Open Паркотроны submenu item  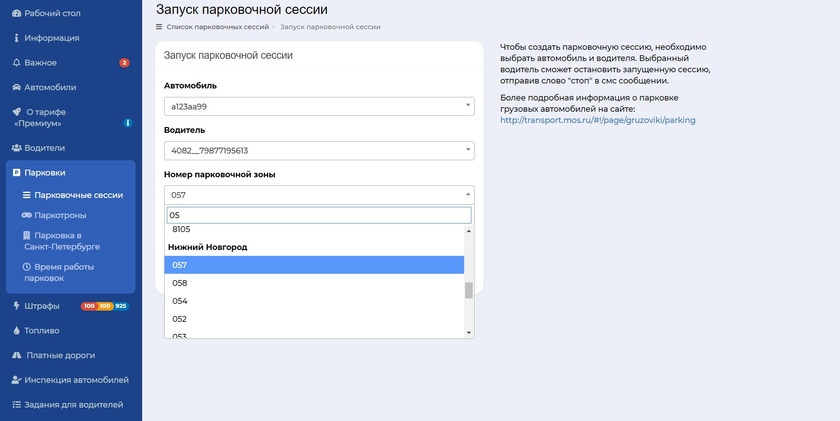coord(60,215)
